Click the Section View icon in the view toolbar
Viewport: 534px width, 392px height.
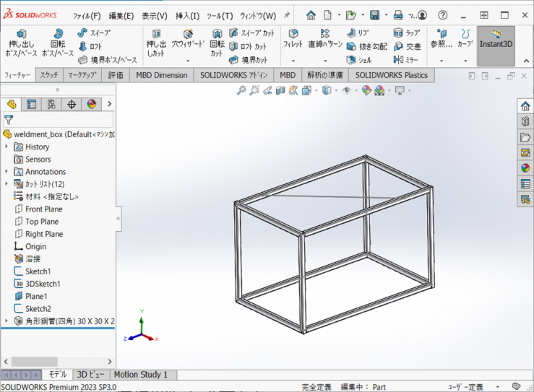tap(280, 90)
